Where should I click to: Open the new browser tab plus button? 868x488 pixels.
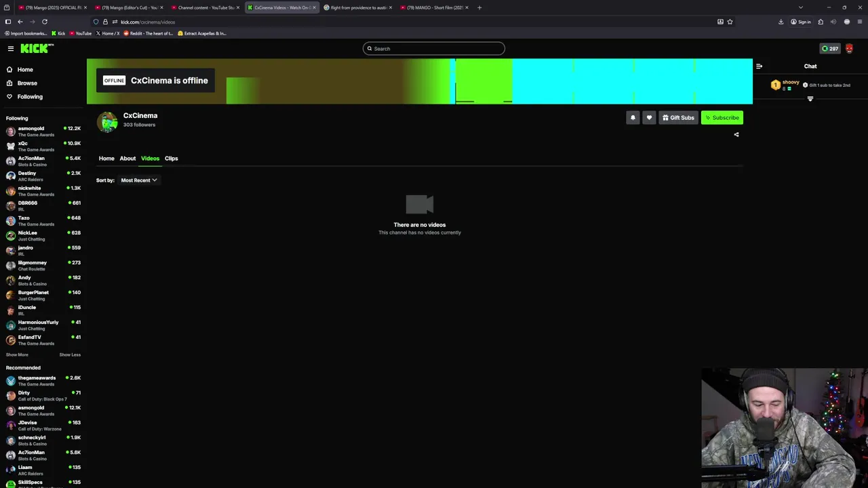(x=479, y=7)
